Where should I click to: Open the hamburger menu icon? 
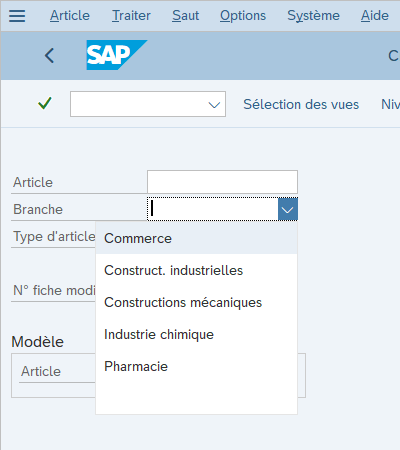[17, 16]
